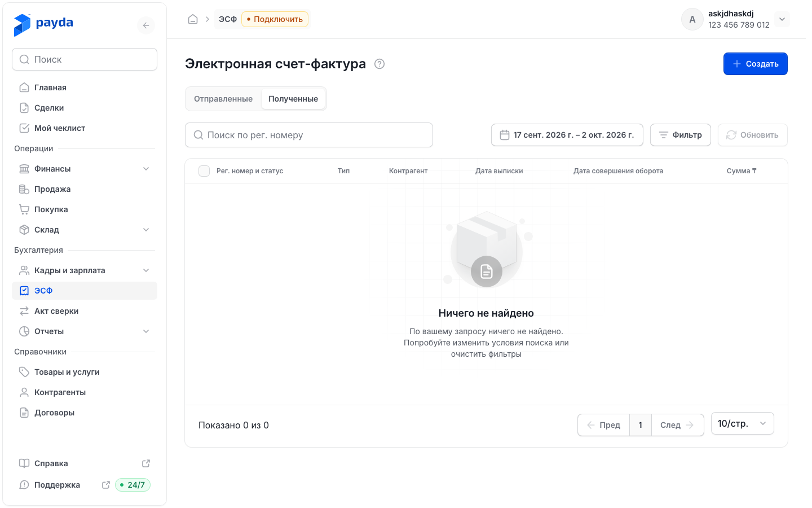Click ЭСФ in the breadcrumb
The width and height of the screenshot is (812, 508).
[x=228, y=19]
